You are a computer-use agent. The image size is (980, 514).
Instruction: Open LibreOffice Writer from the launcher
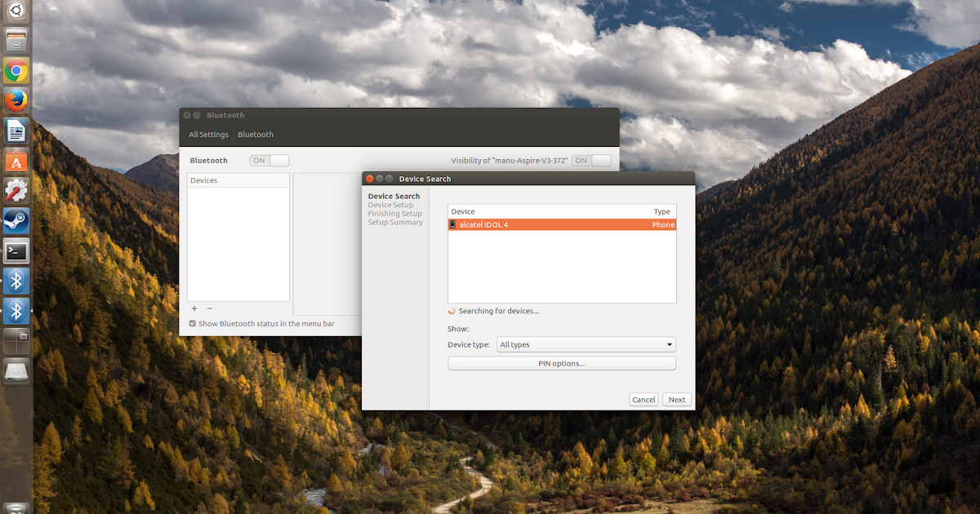(x=16, y=130)
